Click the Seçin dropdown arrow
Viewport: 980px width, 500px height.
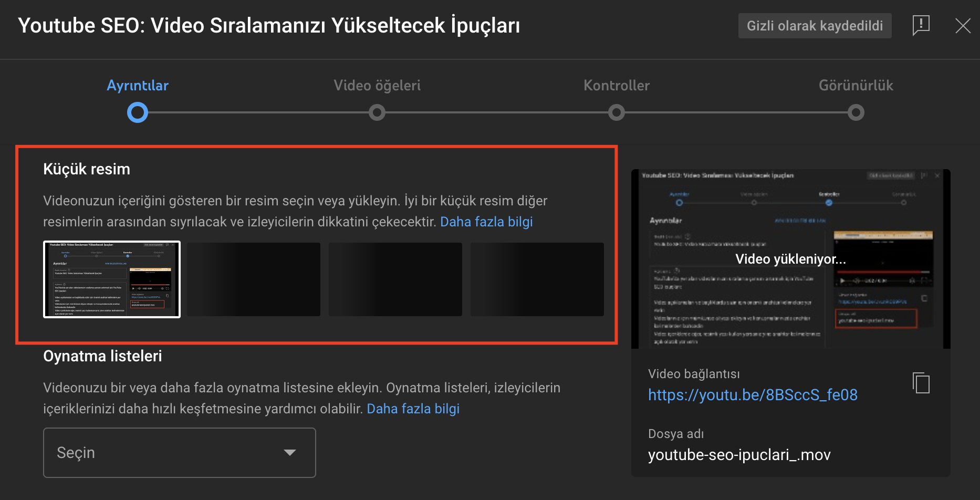(x=290, y=453)
